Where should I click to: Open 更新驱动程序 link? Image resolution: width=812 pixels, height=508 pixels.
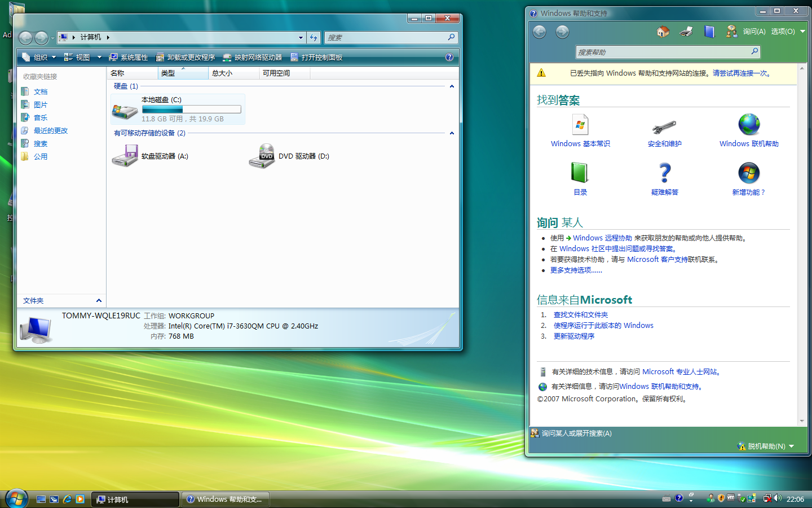[x=574, y=336]
